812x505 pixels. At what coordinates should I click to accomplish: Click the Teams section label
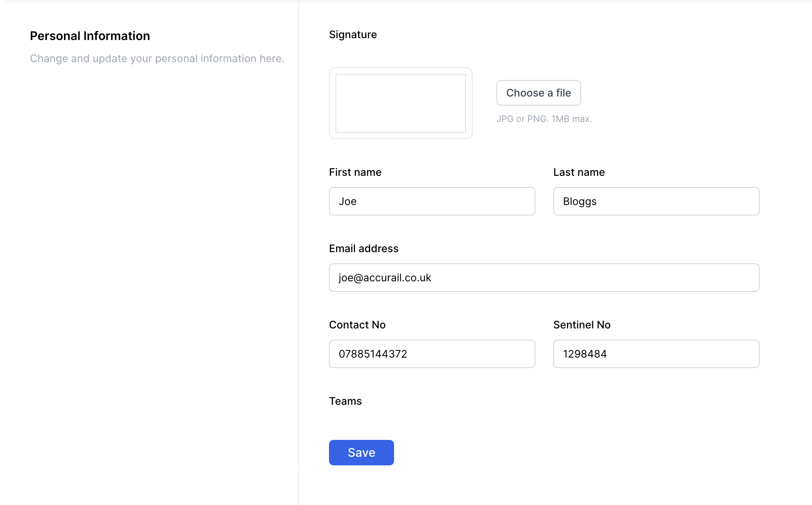coord(345,401)
